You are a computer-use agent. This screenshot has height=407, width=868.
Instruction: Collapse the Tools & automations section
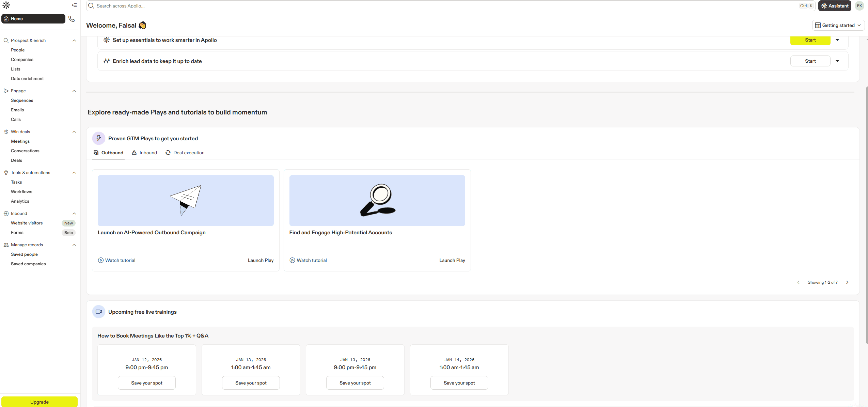coord(74,172)
